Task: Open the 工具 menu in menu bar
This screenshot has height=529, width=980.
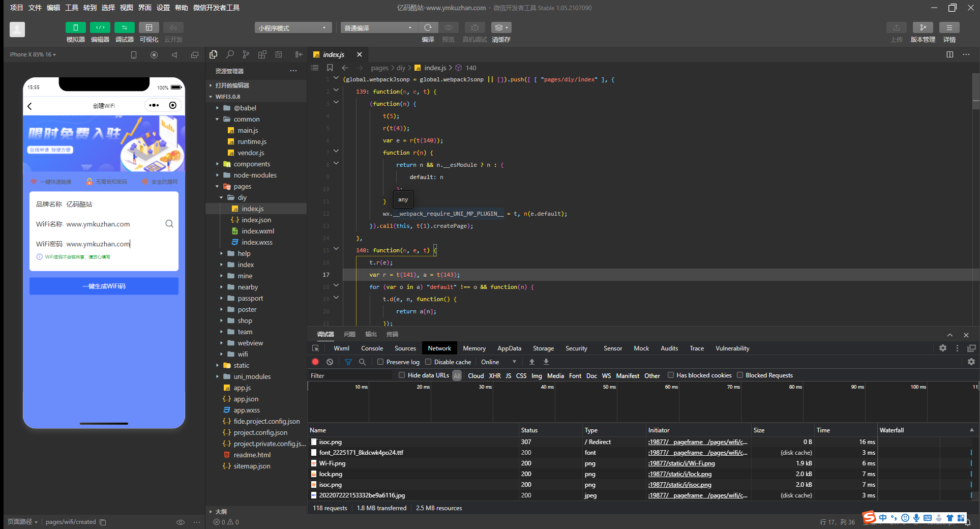Action: click(72, 8)
